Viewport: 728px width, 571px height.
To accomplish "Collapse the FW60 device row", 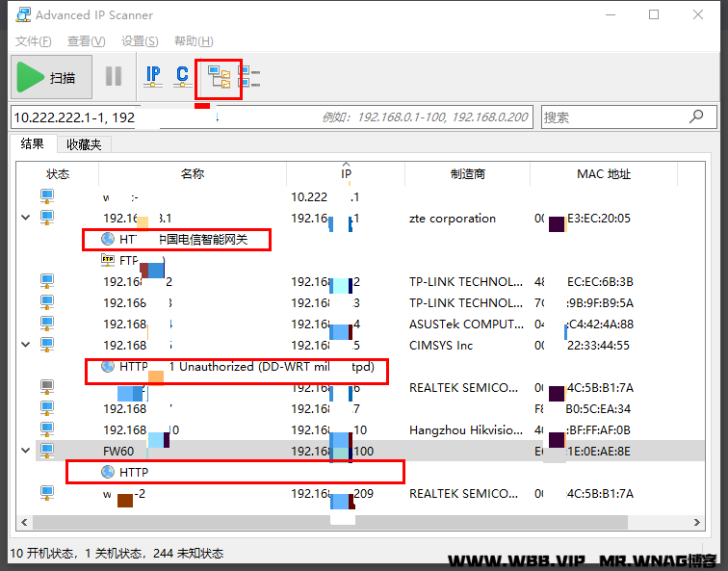I will pyautogui.click(x=25, y=451).
